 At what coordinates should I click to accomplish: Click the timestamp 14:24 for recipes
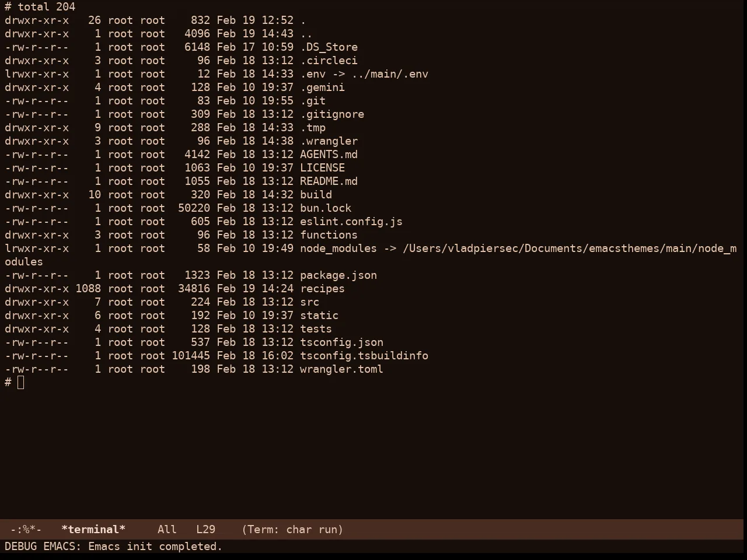277,289
